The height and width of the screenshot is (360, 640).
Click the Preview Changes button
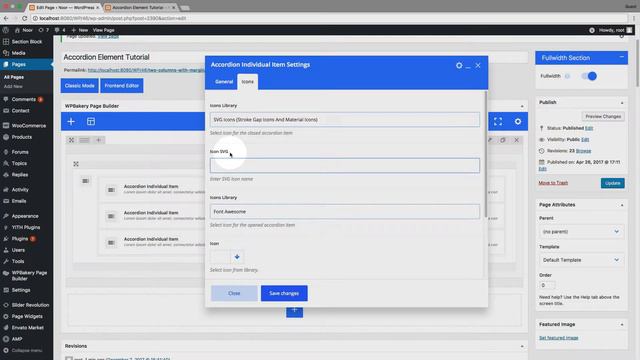click(603, 116)
